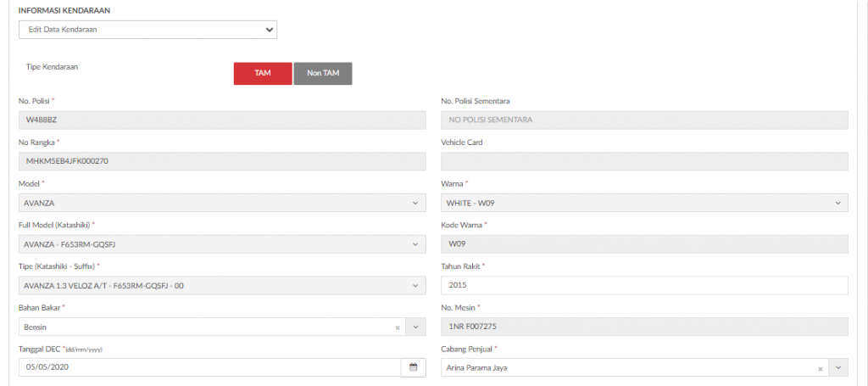Screen dimensions: 868x386
Task: Click the Model label
Action: (x=28, y=184)
